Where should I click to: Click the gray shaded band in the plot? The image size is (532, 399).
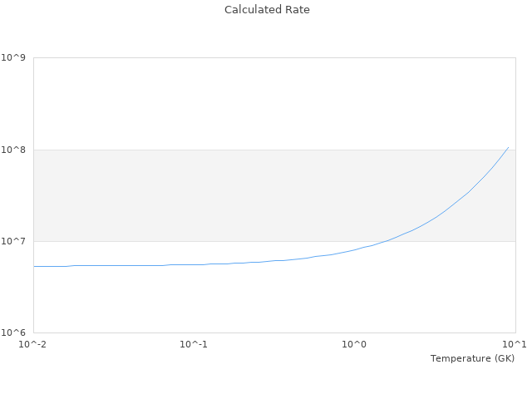pyautogui.click(x=208, y=195)
